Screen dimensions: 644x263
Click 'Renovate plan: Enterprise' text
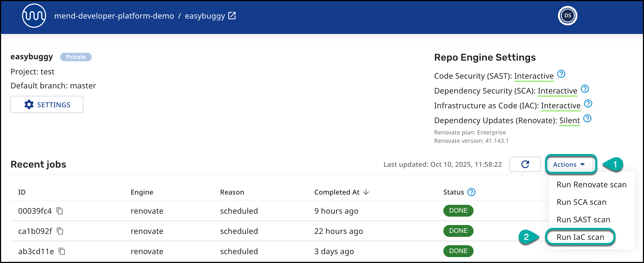tap(470, 132)
